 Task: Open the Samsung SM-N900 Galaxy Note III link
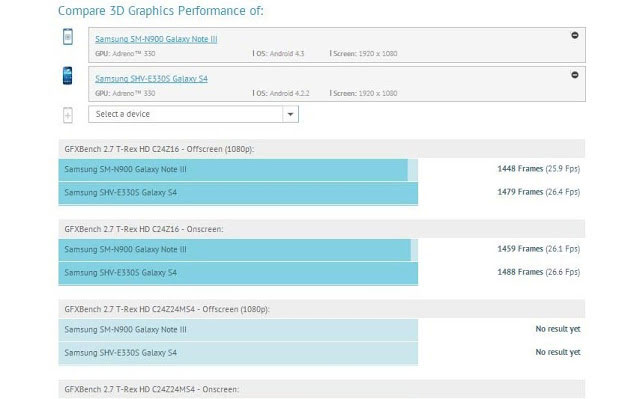click(156, 39)
